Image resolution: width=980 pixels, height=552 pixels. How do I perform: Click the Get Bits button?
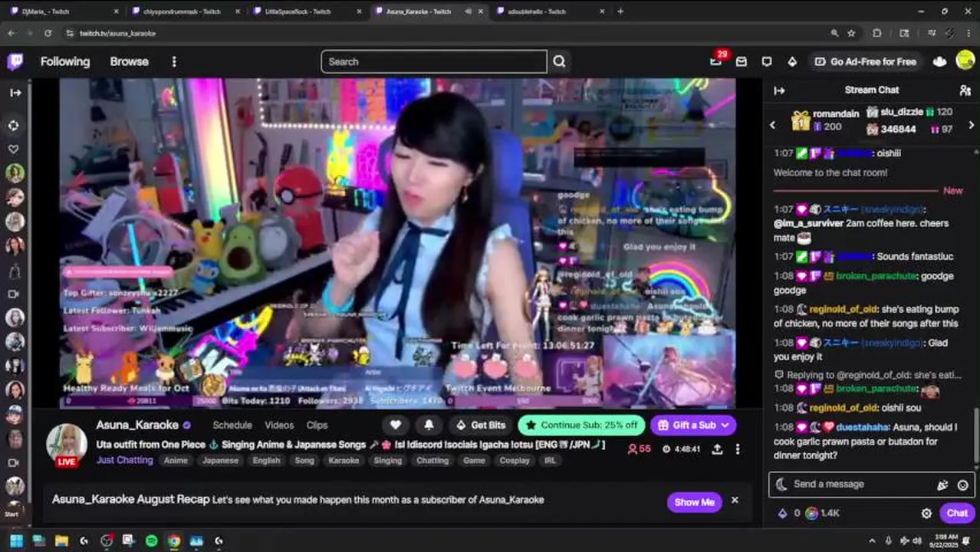click(481, 425)
